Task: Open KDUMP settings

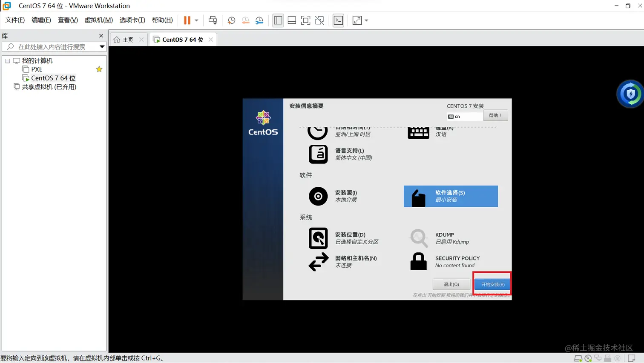Action: pos(440,238)
